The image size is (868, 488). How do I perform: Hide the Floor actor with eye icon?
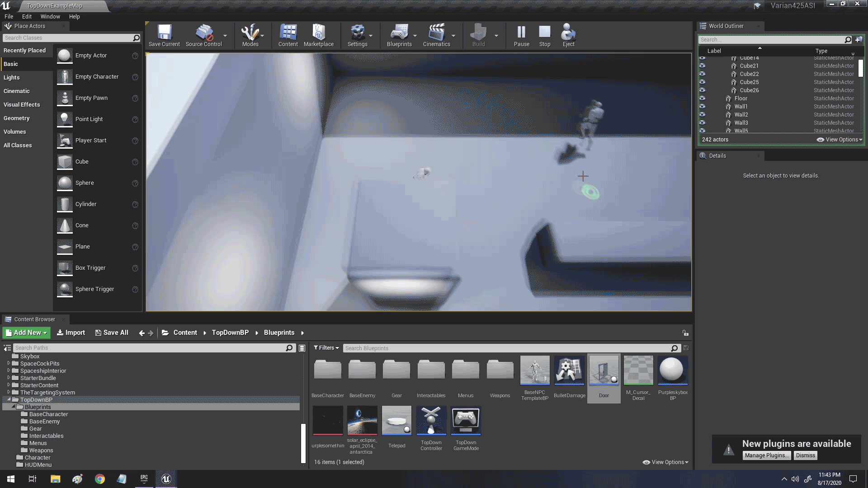click(x=702, y=98)
